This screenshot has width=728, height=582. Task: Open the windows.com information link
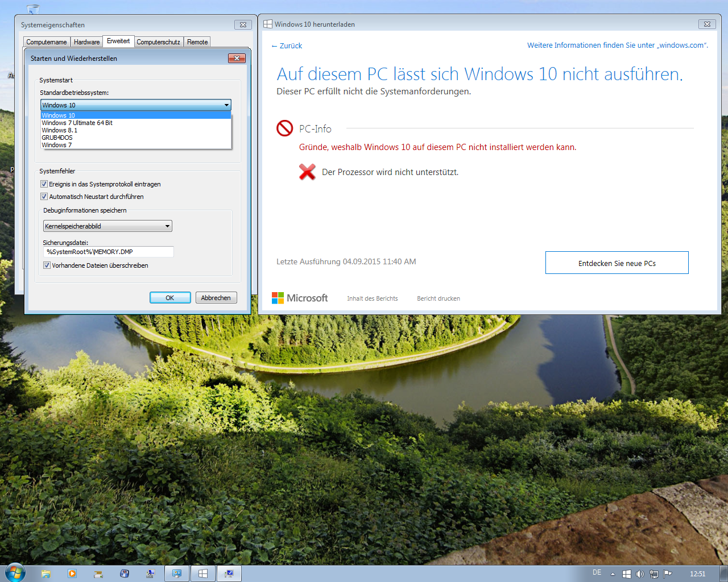coord(618,45)
